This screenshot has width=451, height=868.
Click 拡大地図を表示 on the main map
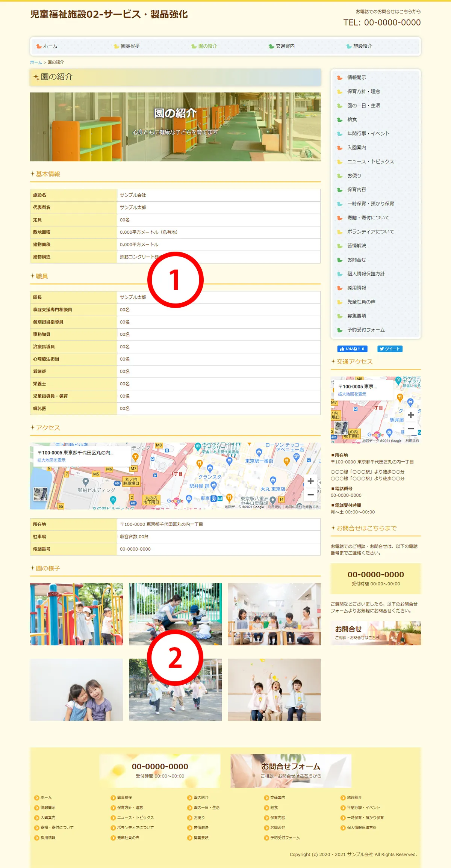tap(51, 460)
